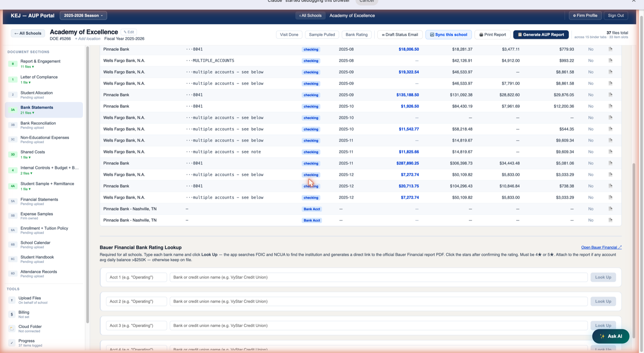The width and height of the screenshot is (644, 353).
Task: Click the Billing dollar icon
Action: (x=12, y=314)
